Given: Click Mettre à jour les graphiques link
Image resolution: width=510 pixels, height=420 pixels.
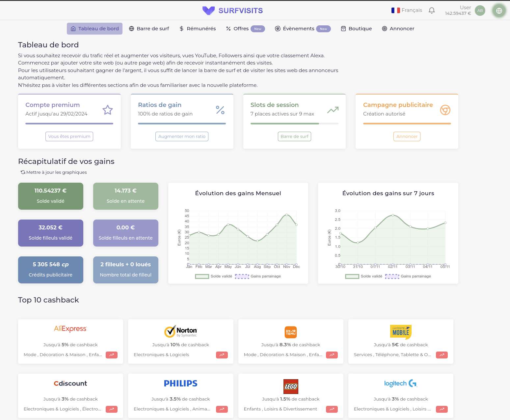Looking at the screenshot, I should pos(54,172).
